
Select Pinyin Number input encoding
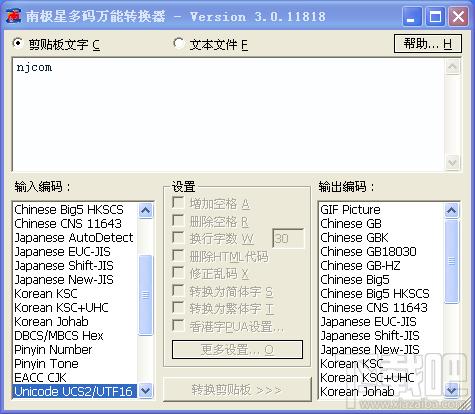pyautogui.click(x=75, y=350)
